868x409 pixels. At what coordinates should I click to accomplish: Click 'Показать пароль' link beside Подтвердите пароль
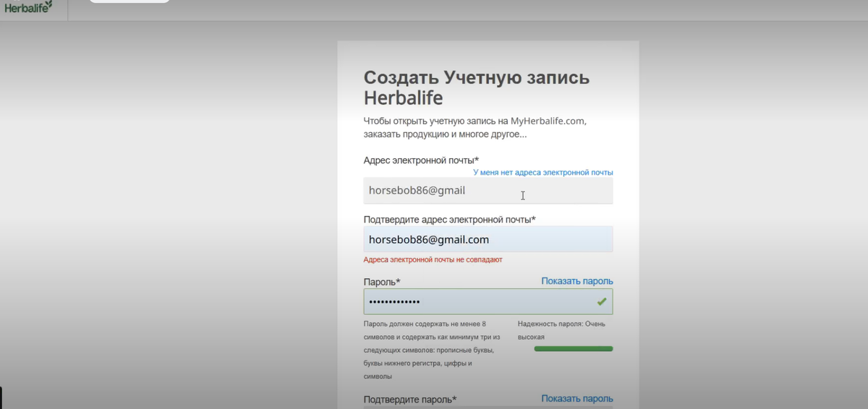(577, 399)
